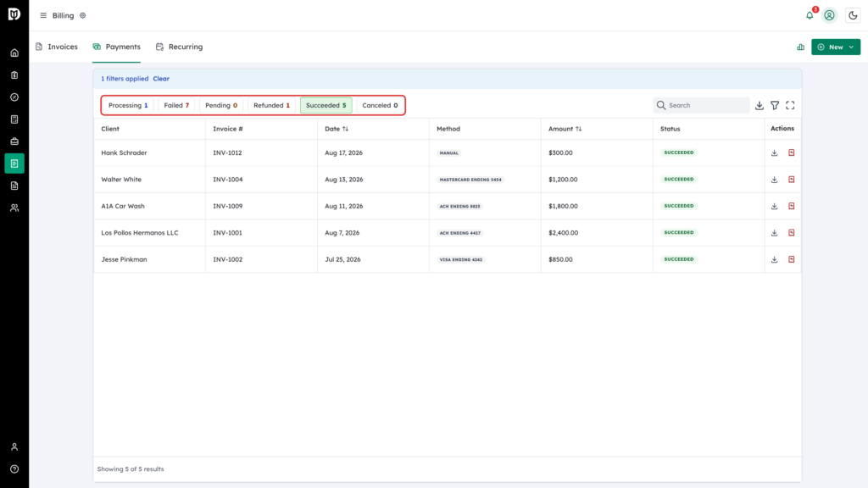Open the hamburger menu beside Billing
868x488 pixels.
[43, 15]
